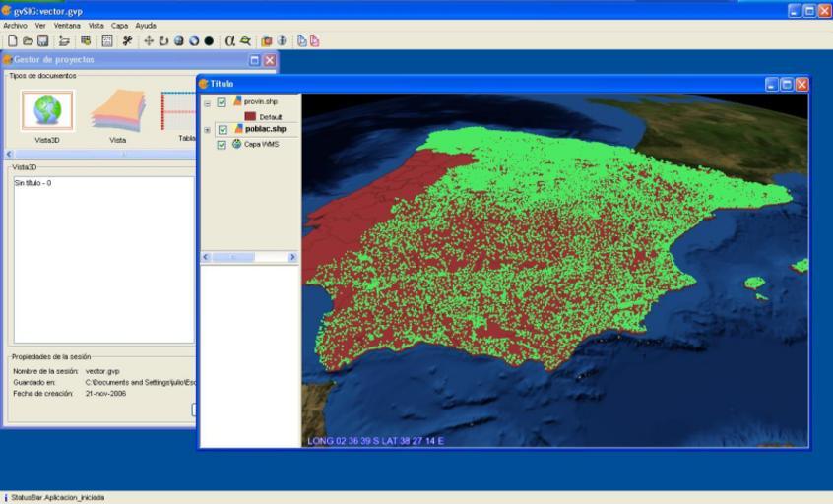The width and height of the screenshot is (833, 504).
Task: Toggle visibility of poblac.shp layer
Action: pyautogui.click(x=222, y=129)
